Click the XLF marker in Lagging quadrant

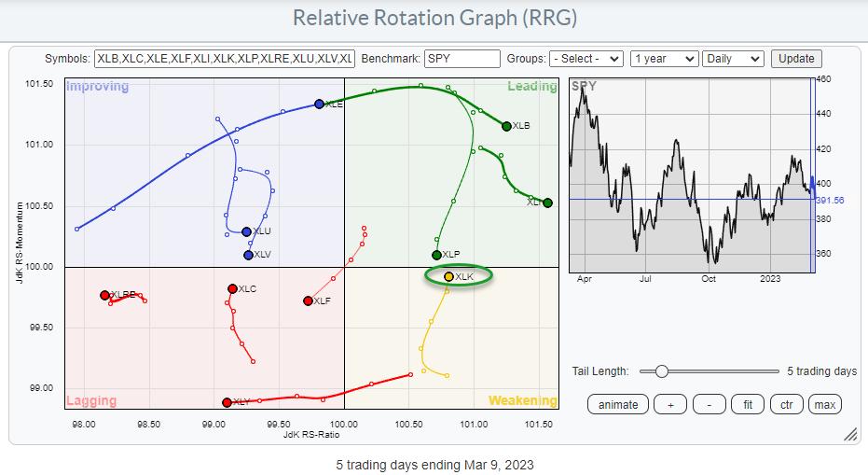coord(308,300)
